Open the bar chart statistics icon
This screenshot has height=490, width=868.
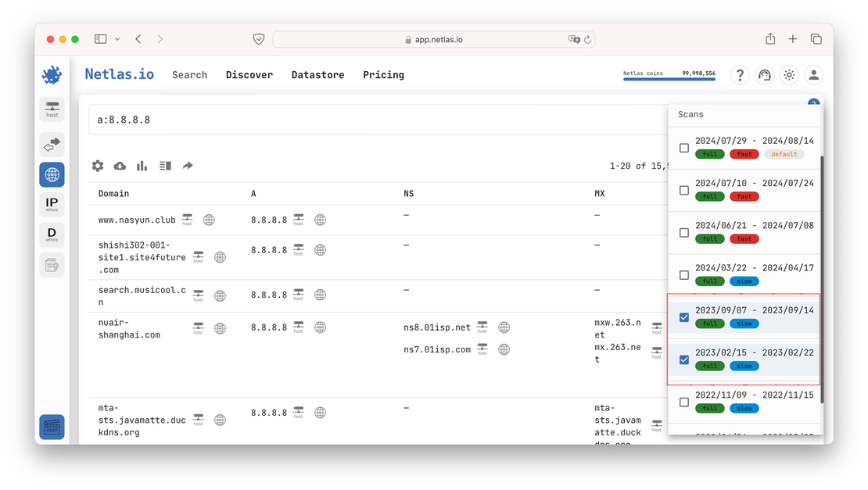click(x=142, y=166)
